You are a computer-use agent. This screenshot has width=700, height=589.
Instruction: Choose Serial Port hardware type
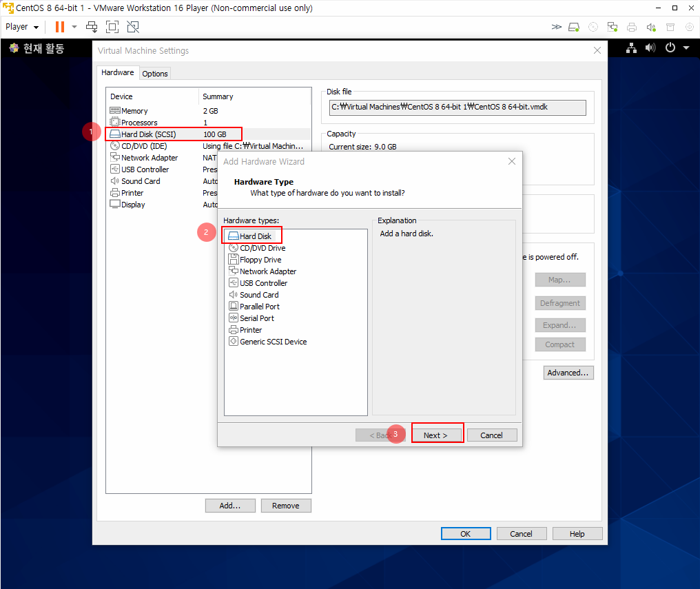[x=251, y=318]
